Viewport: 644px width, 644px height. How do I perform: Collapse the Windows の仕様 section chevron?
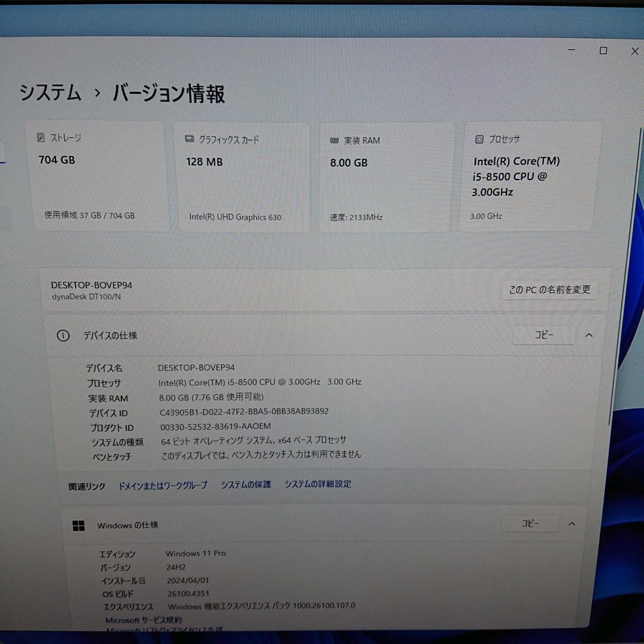pos(571,523)
